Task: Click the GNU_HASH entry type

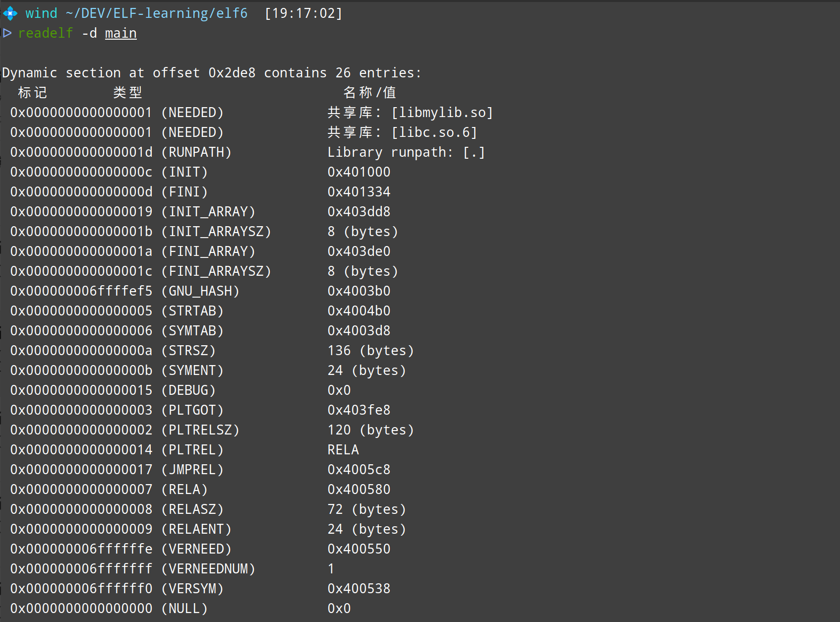Action: [x=200, y=291]
